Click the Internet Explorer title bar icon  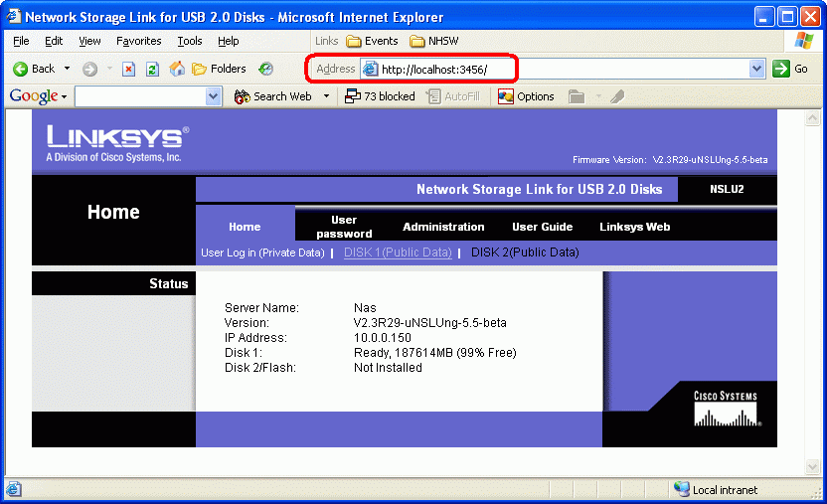(x=13, y=16)
